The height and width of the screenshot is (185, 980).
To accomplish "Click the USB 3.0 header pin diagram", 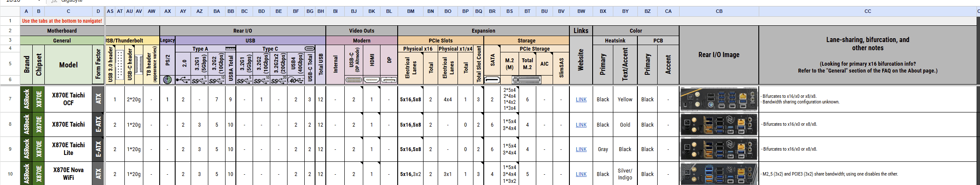I will (x=120, y=65).
